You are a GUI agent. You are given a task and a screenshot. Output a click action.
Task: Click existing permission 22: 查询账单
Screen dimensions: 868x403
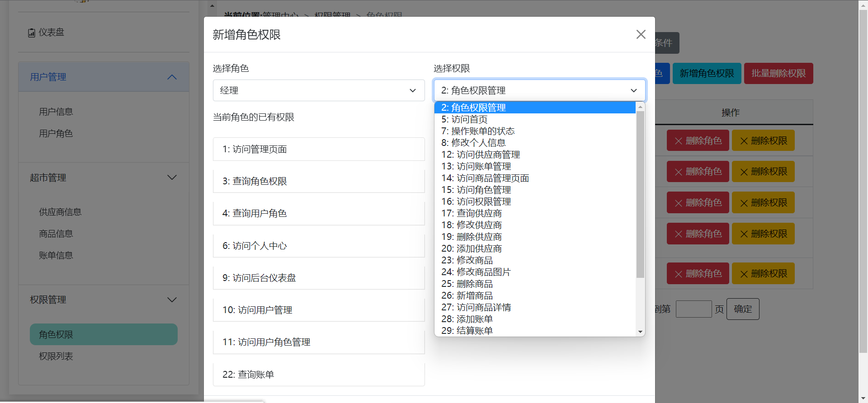[319, 375]
